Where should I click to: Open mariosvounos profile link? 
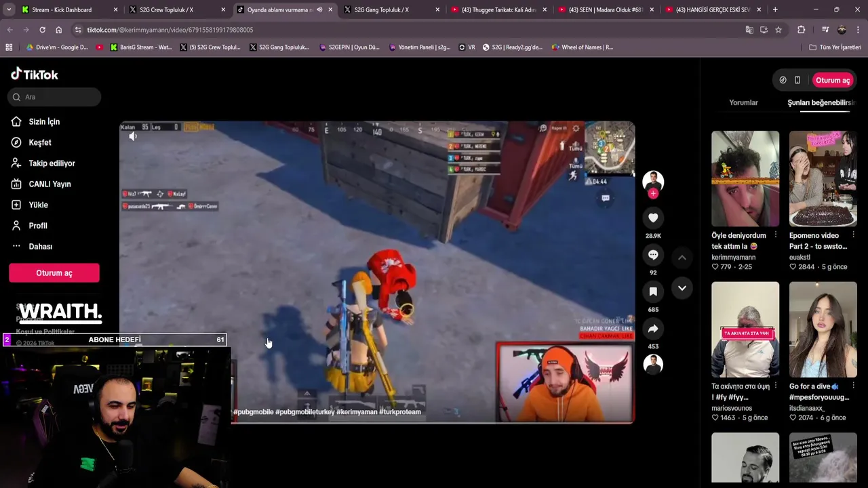732,409
